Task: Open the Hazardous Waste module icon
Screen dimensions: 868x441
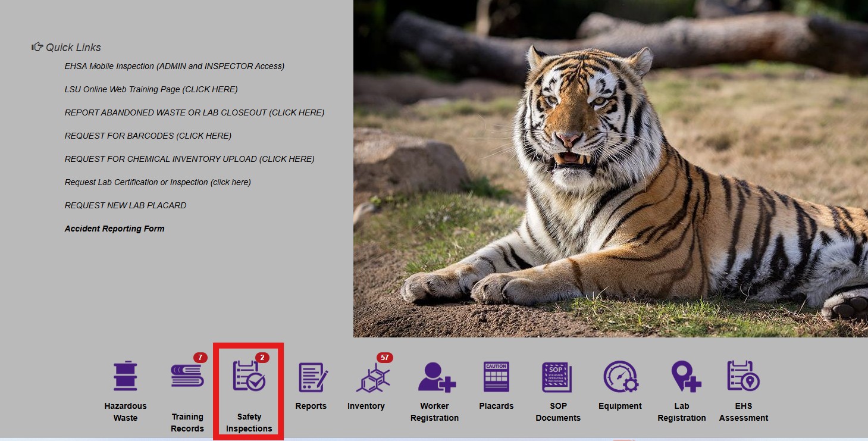Action: (x=125, y=376)
